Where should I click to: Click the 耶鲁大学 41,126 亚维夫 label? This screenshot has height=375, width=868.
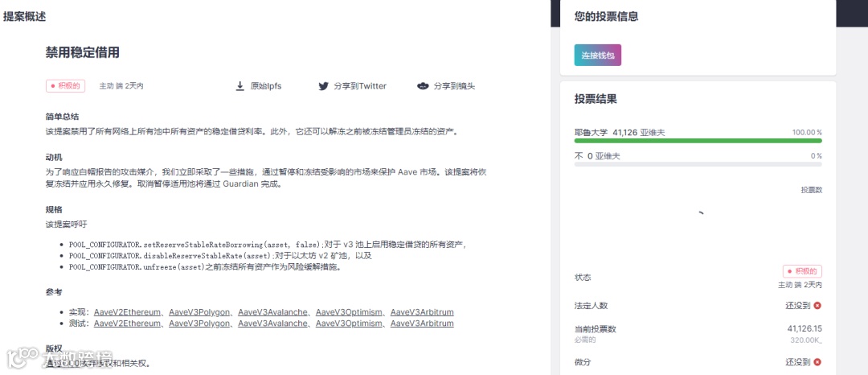pos(620,133)
